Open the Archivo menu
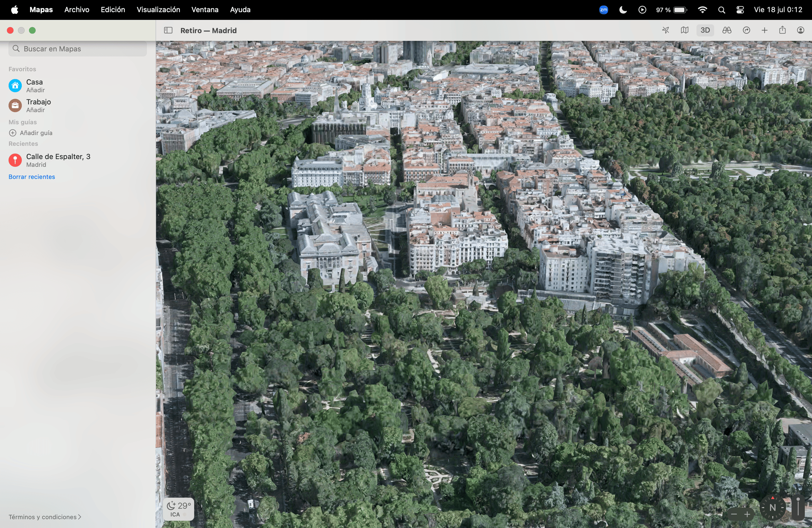 (x=77, y=10)
